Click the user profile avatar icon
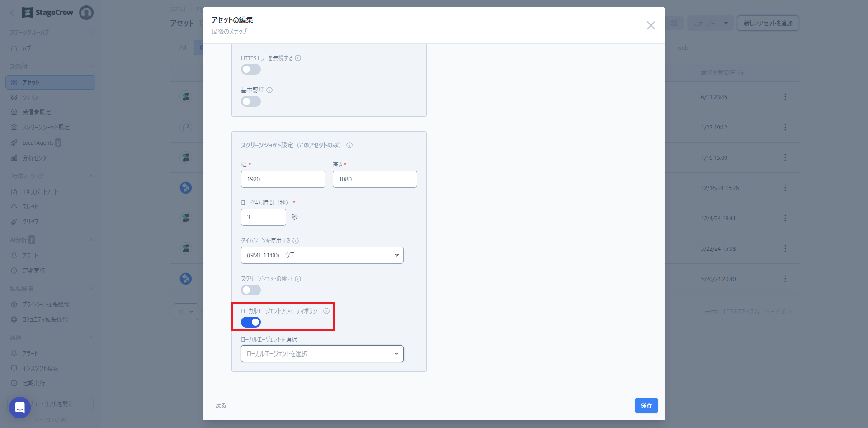868x428 pixels. coord(86,13)
